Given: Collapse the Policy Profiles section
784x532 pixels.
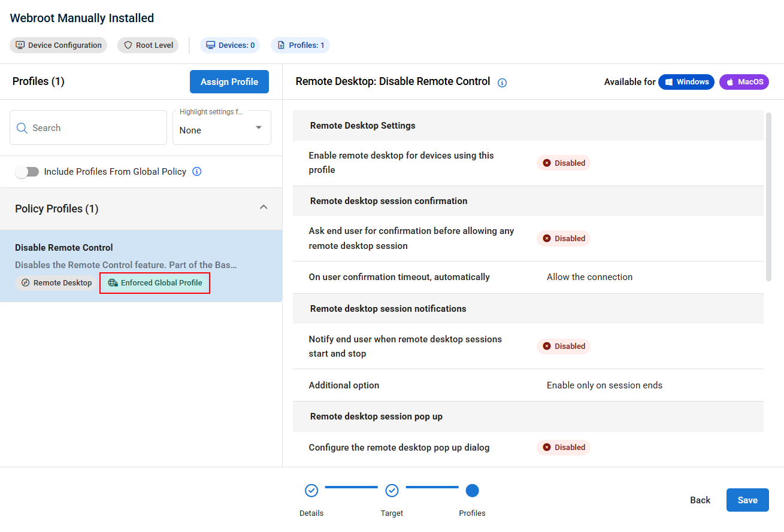Looking at the screenshot, I should 264,207.
